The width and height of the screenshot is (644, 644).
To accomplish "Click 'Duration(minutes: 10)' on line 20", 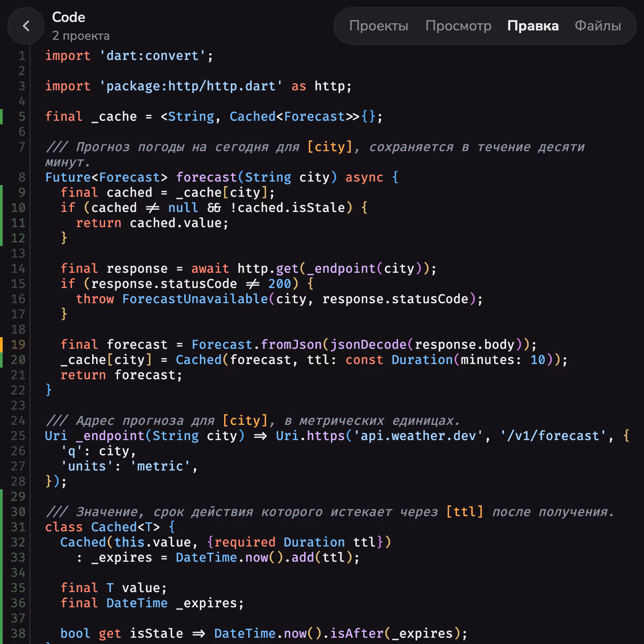I will pos(473,360).
